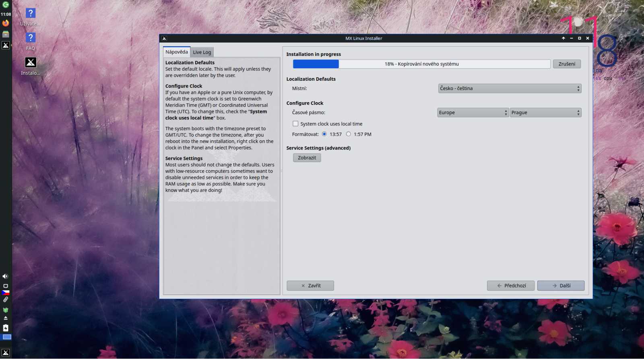Proceed with the Další button
This screenshot has height=359, width=644.
point(561,285)
